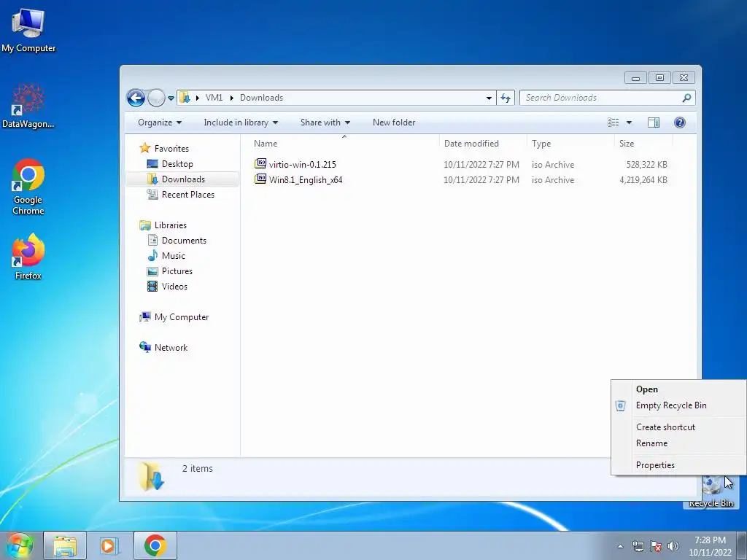Viewport: 747px width, 560px height.
Task: Open the recent pages dropdown arrow
Action: 171,98
